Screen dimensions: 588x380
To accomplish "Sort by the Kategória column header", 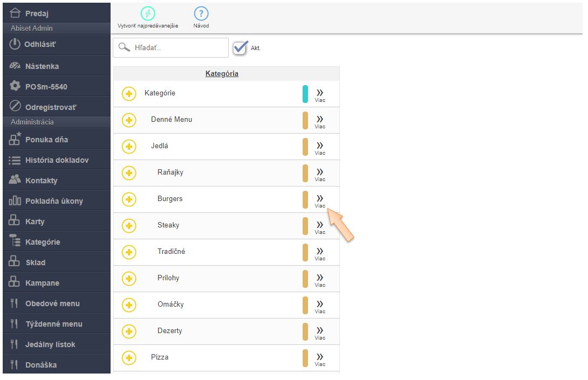I will click(222, 73).
